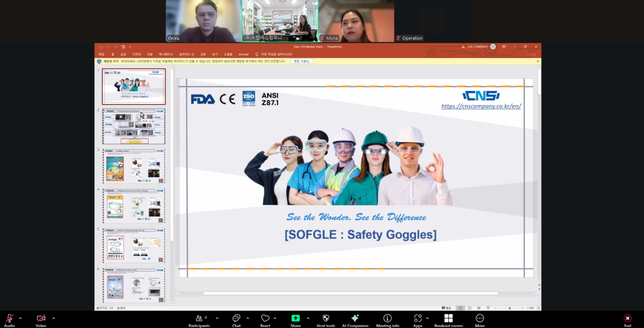
Task: Expand the Share options arrow
Action: 308,318
